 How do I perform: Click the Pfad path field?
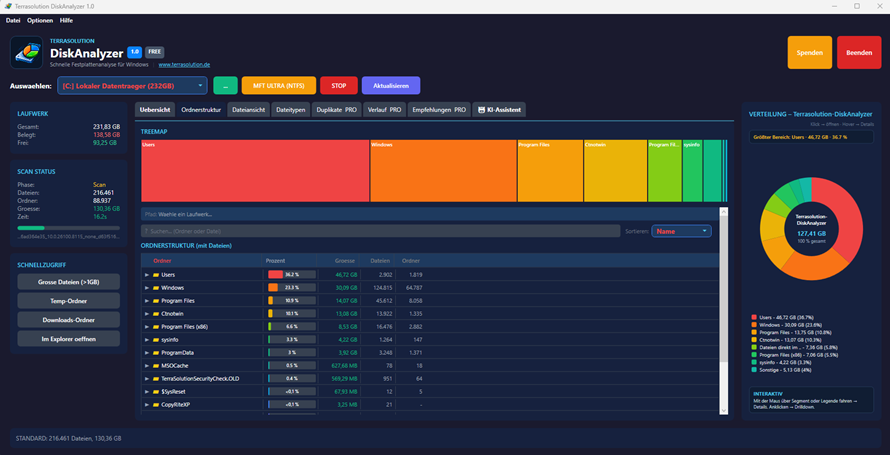pyautogui.click(x=430, y=214)
